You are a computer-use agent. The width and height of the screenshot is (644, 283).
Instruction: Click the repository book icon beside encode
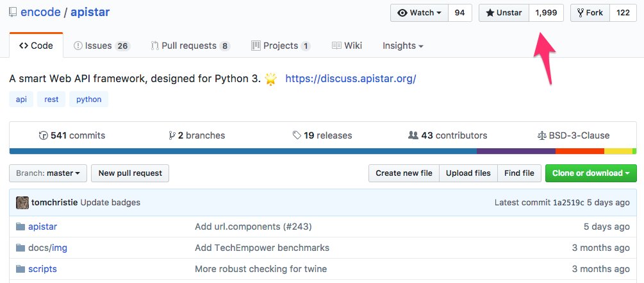click(13, 12)
